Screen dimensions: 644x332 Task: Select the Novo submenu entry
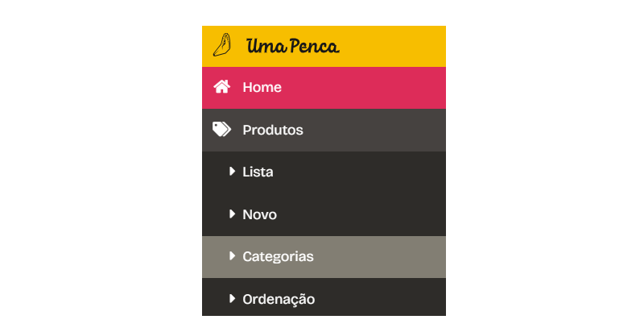tap(259, 214)
